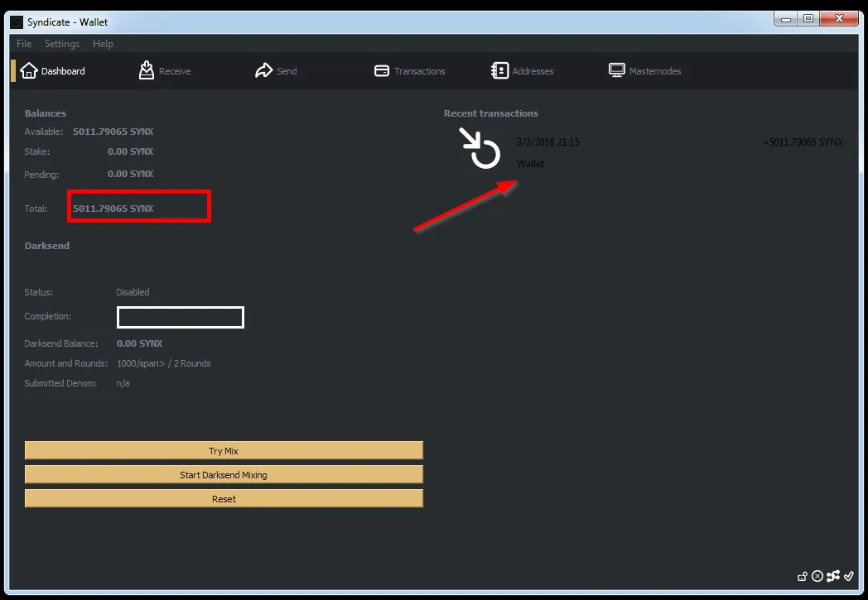Click the Try Mix button
This screenshot has width=868, height=600.
pyautogui.click(x=224, y=451)
